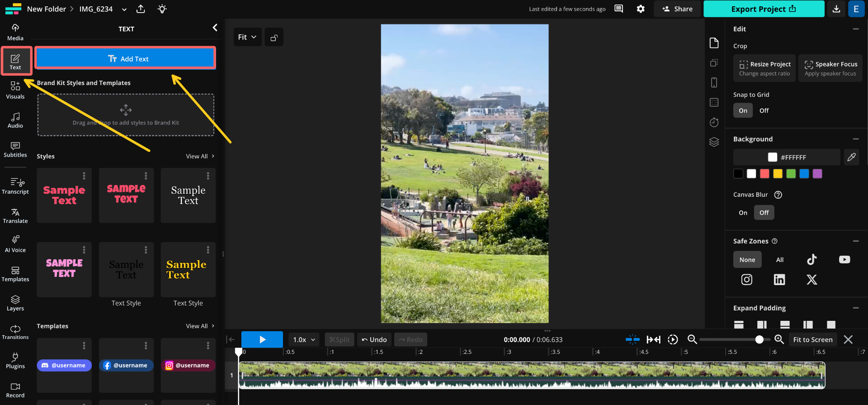868x405 pixels.
Task: Open the Translate sidebar panel
Action: coord(15,216)
